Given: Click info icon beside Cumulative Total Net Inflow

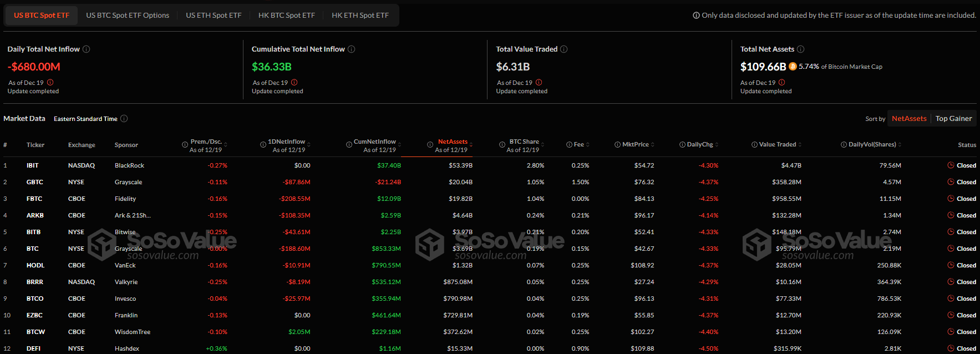Looking at the screenshot, I should click(352, 49).
